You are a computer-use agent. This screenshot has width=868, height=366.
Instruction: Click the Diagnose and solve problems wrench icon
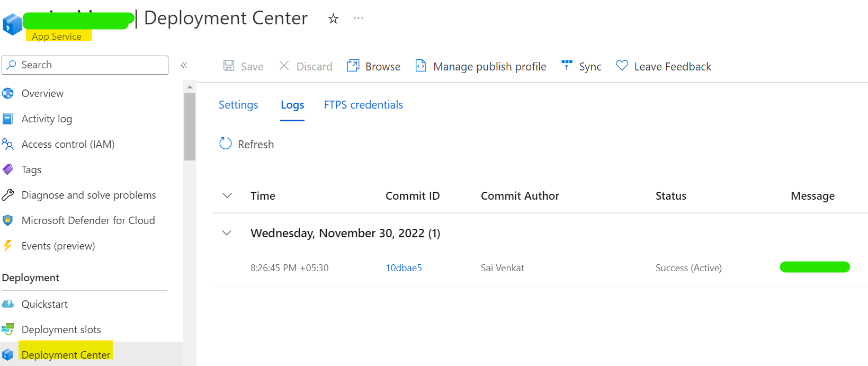coord(8,195)
